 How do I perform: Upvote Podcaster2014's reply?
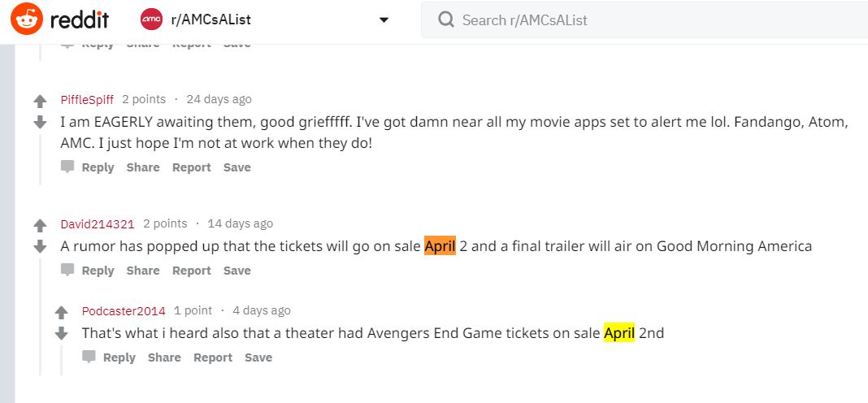click(61, 313)
